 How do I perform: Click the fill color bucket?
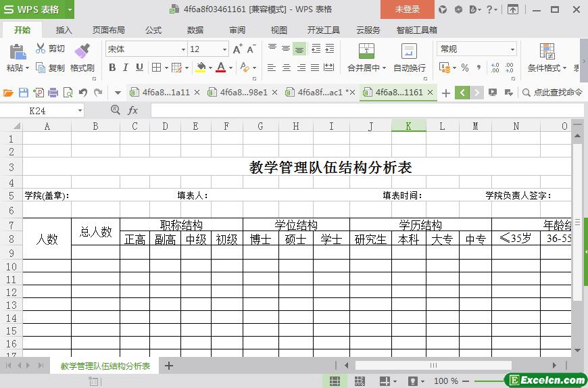click(201, 68)
